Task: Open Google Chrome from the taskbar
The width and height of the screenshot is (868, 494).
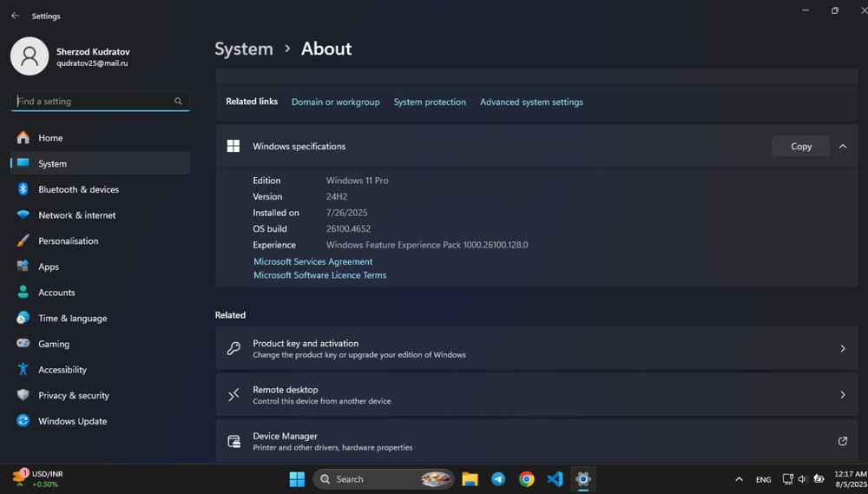Action: 527,479
